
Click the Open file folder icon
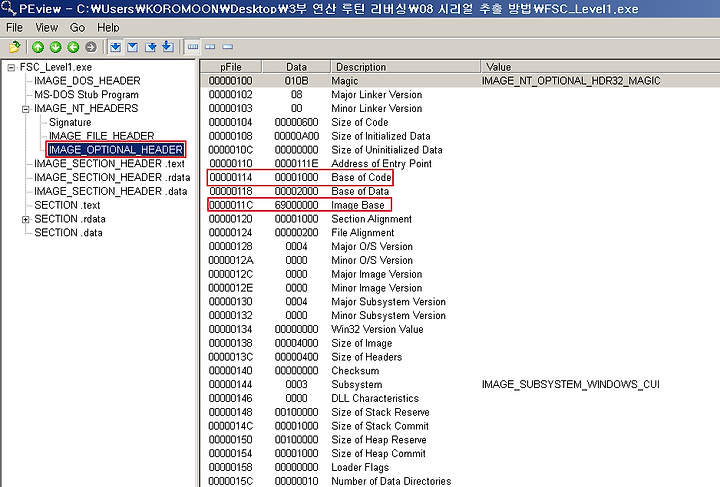(x=15, y=47)
